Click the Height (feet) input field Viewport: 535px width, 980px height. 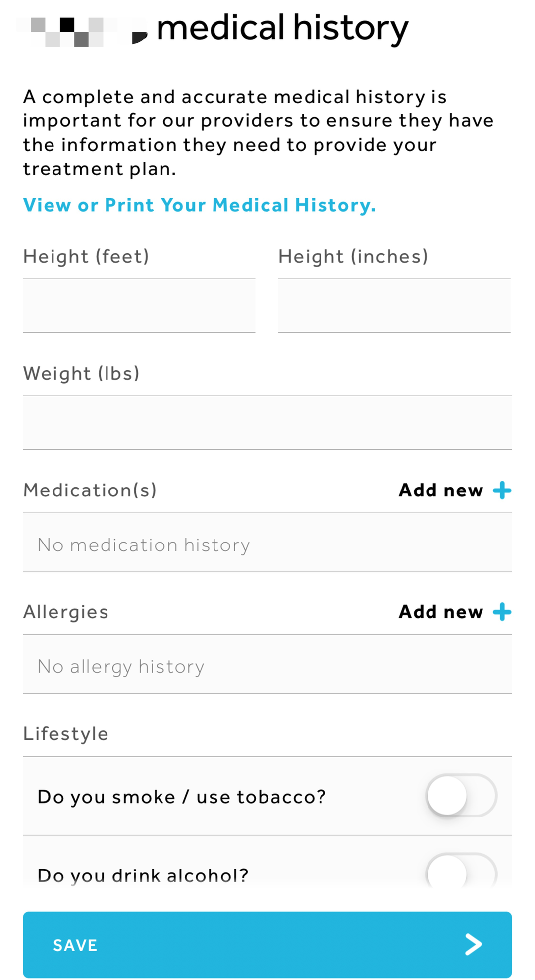tap(139, 306)
